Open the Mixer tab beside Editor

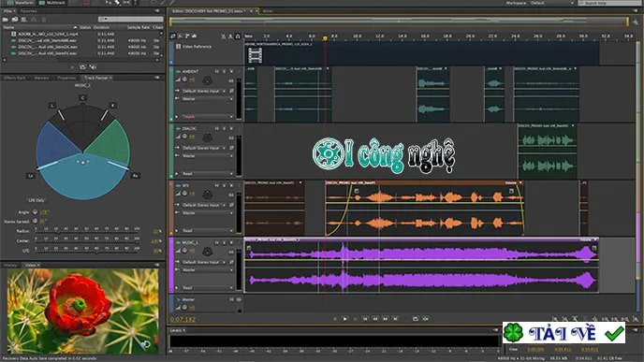tap(268, 11)
